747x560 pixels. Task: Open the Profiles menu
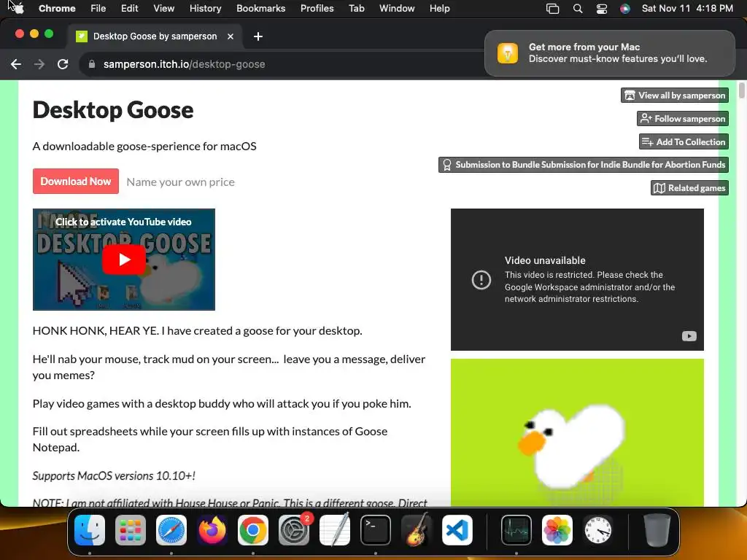pos(317,8)
